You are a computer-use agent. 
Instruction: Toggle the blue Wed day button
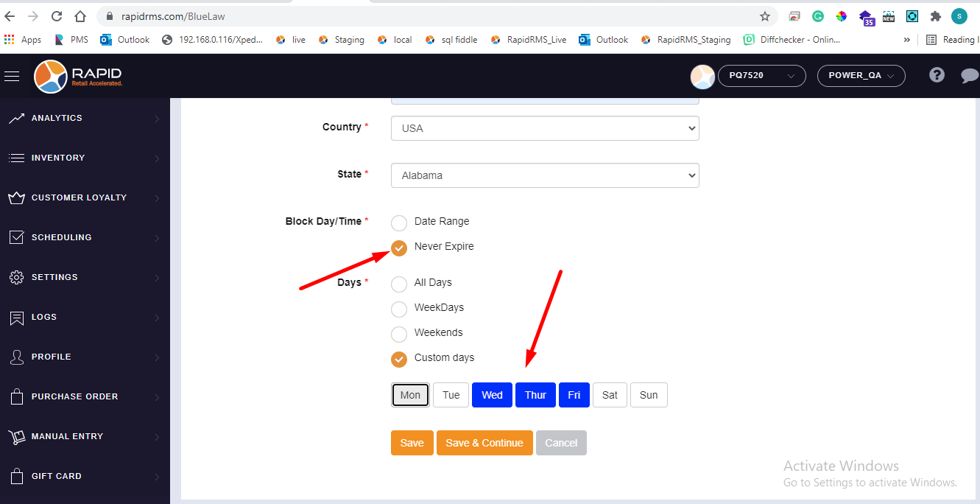pos(492,395)
